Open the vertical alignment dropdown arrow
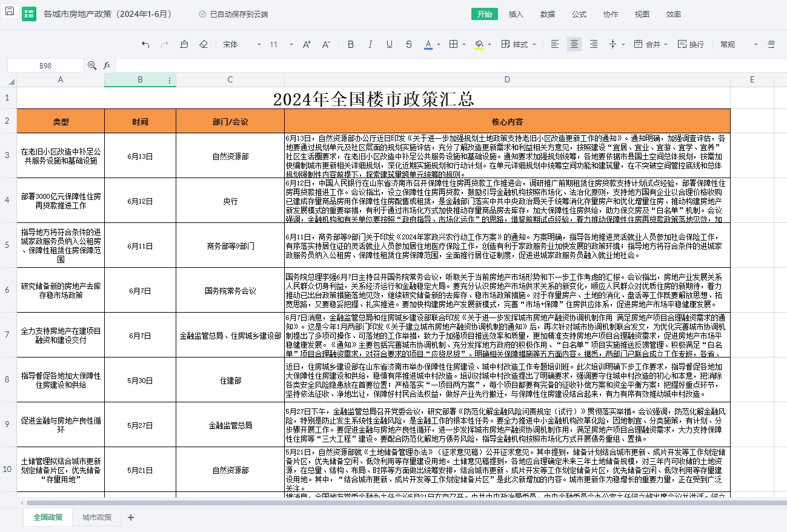The width and height of the screenshot is (787, 532). (623, 45)
